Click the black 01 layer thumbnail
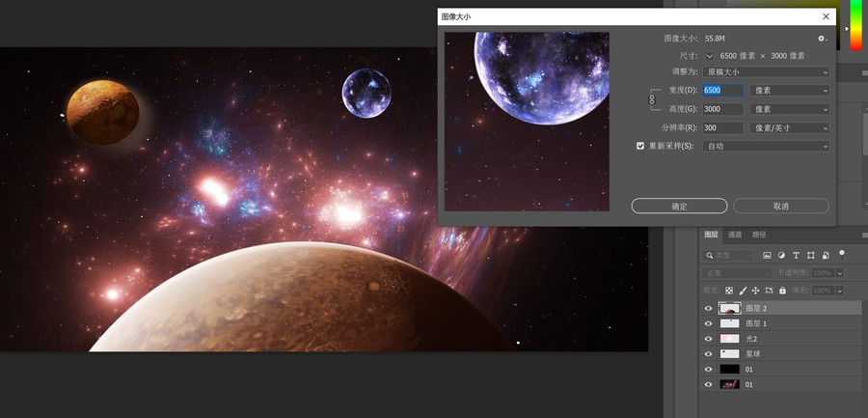This screenshot has height=418, width=868. tap(729, 369)
